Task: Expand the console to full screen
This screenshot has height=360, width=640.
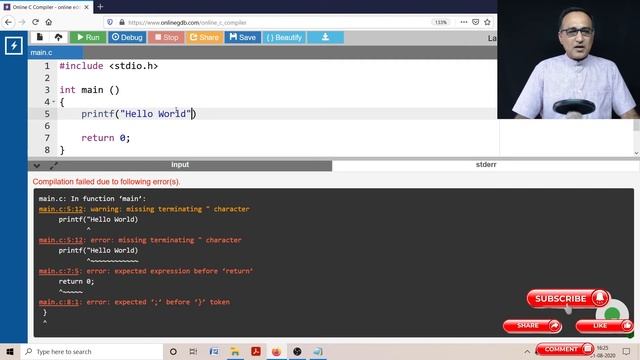Action: (x=53, y=165)
